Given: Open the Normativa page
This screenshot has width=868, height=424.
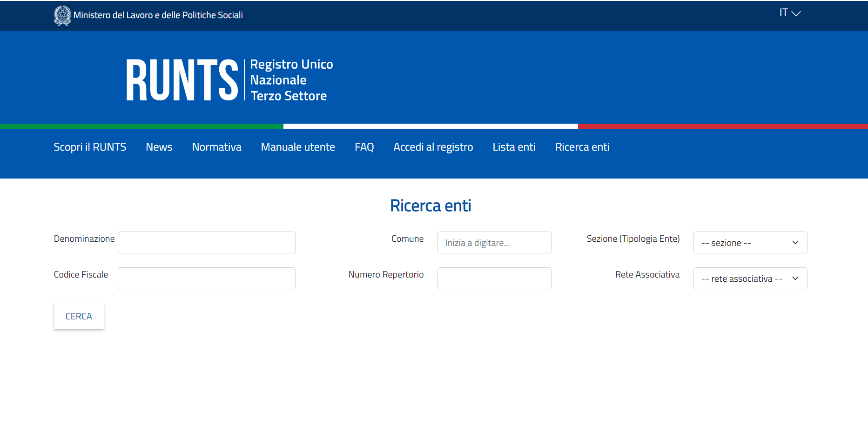Looking at the screenshot, I should 216,147.
